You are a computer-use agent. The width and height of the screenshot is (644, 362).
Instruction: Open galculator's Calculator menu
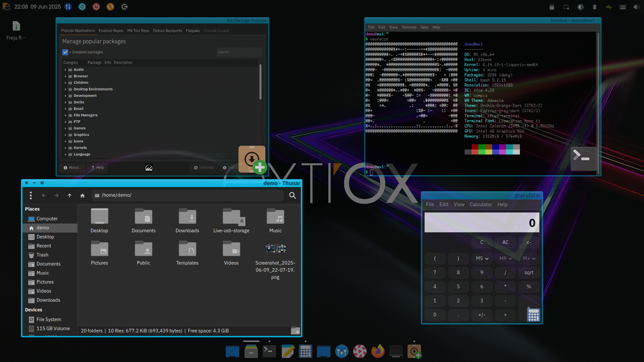click(x=481, y=204)
